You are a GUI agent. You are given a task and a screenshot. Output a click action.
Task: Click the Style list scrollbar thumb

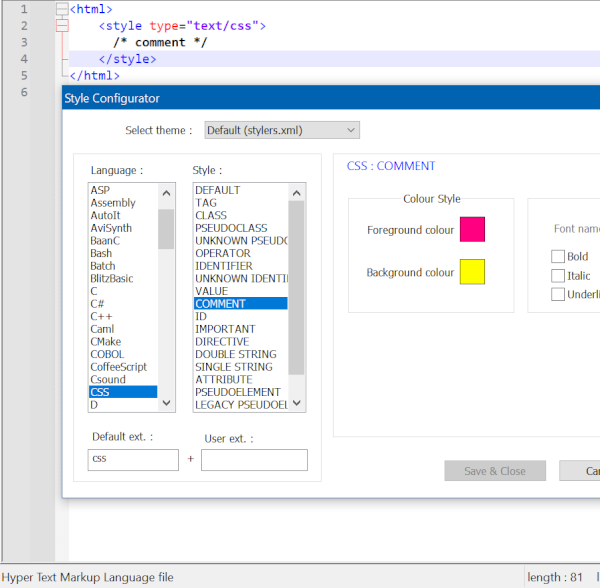click(x=296, y=287)
